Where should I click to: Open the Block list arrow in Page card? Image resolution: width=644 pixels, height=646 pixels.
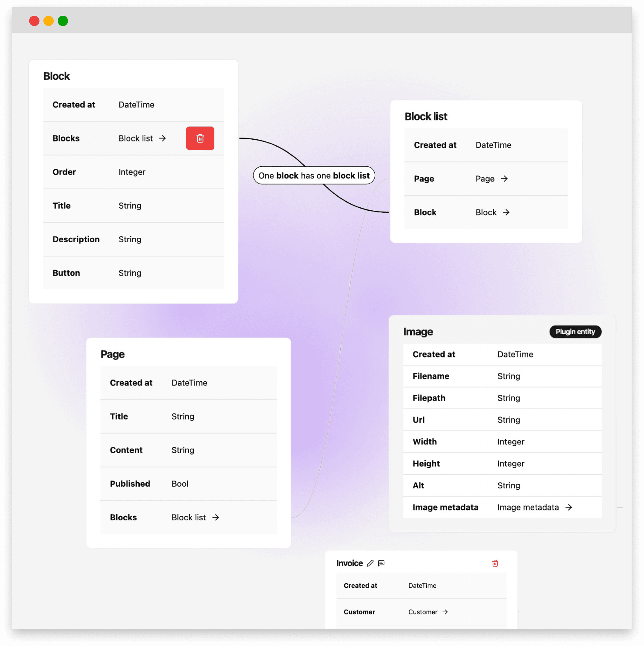[216, 517]
